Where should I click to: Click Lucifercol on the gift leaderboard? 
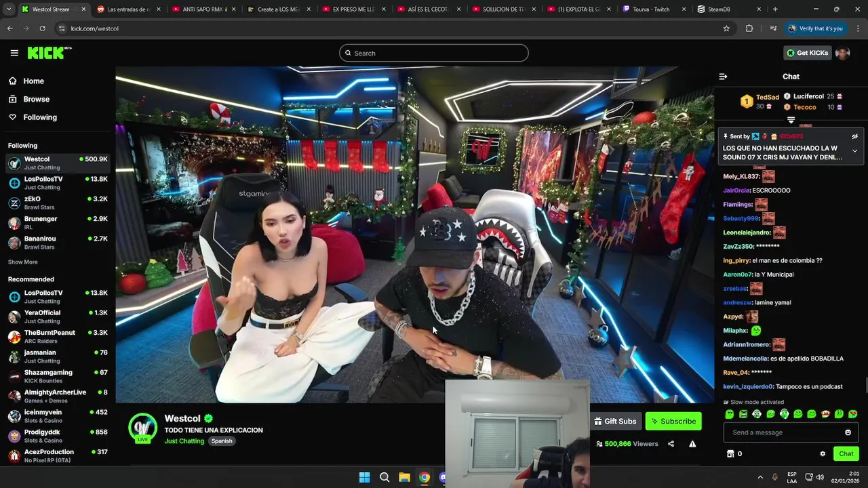click(808, 96)
